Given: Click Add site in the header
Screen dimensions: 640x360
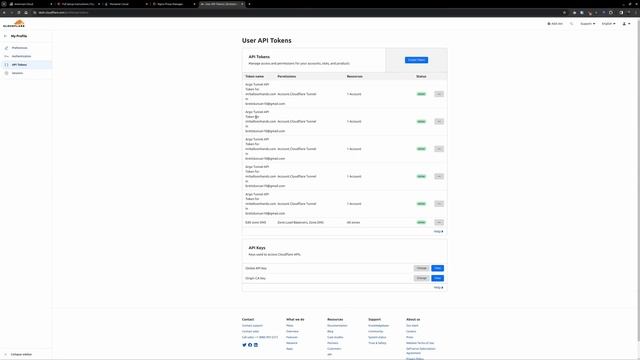Looking at the screenshot, I should (x=555, y=24).
